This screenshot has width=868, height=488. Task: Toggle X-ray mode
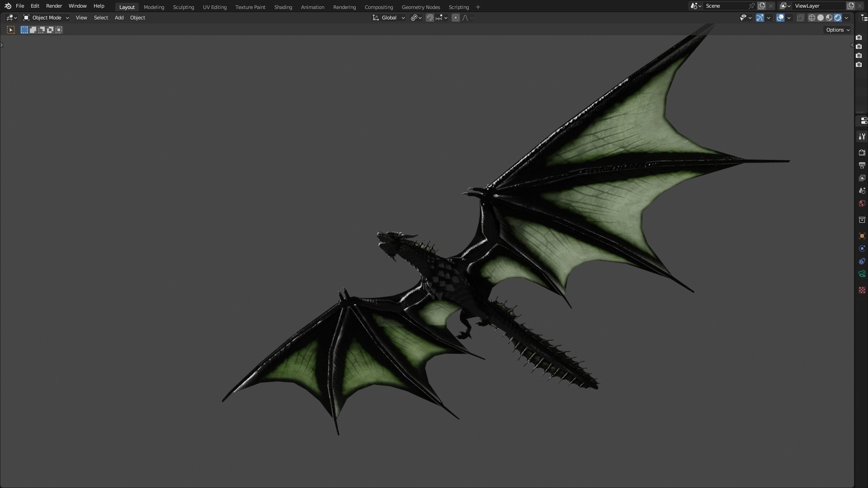tap(800, 18)
